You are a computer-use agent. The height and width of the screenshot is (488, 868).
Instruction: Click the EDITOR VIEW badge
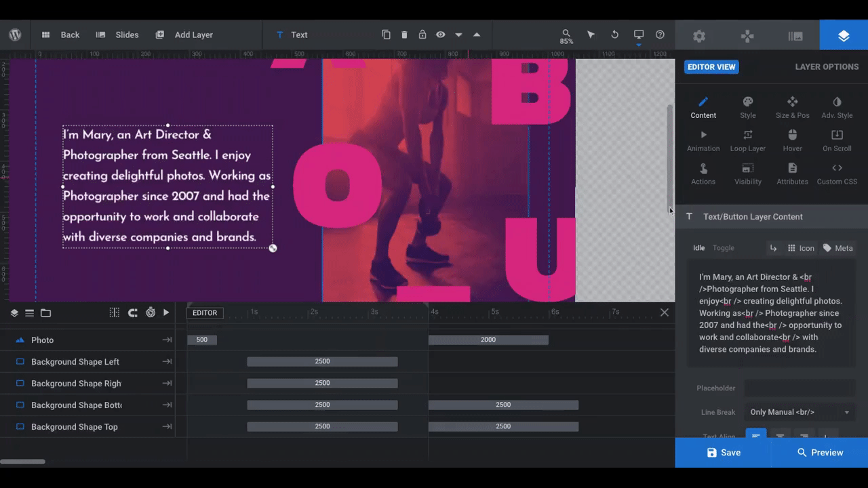point(711,67)
